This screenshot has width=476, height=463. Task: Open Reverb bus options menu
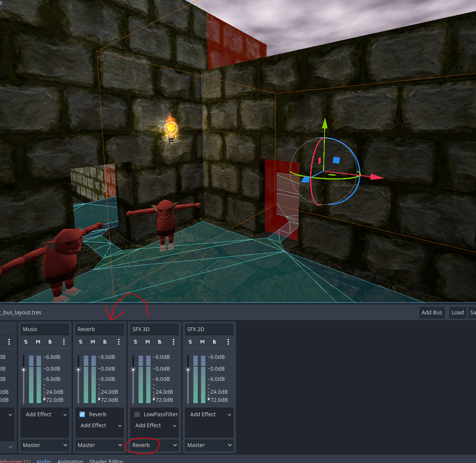[x=119, y=342]
